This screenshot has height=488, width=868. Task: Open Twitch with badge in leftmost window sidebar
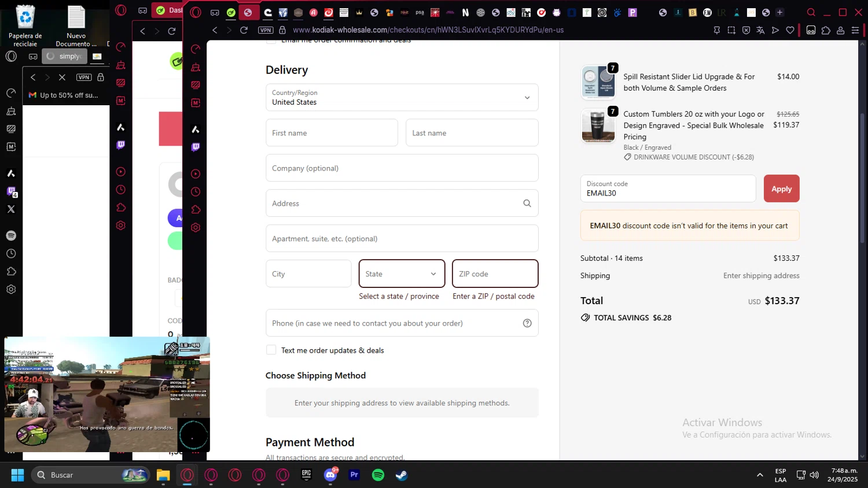coord(11,191)
